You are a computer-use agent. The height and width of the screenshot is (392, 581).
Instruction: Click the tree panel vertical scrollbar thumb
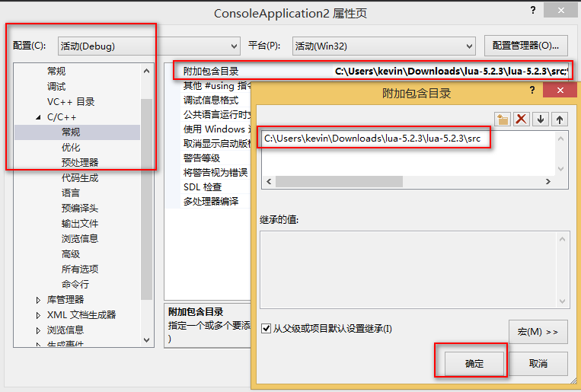pos(147,199)
